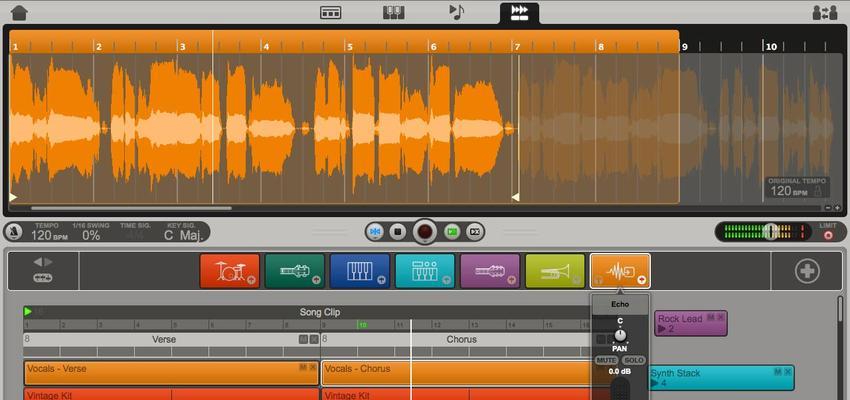Viewport: 850px width, 400px height.
Task: Delete the Rock Lead clip
Action: click(720, 317)
